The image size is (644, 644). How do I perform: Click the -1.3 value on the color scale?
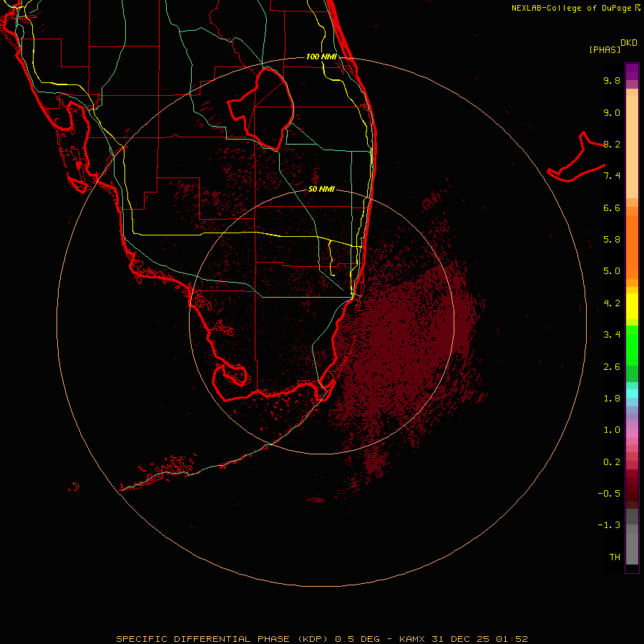point(609,525)
